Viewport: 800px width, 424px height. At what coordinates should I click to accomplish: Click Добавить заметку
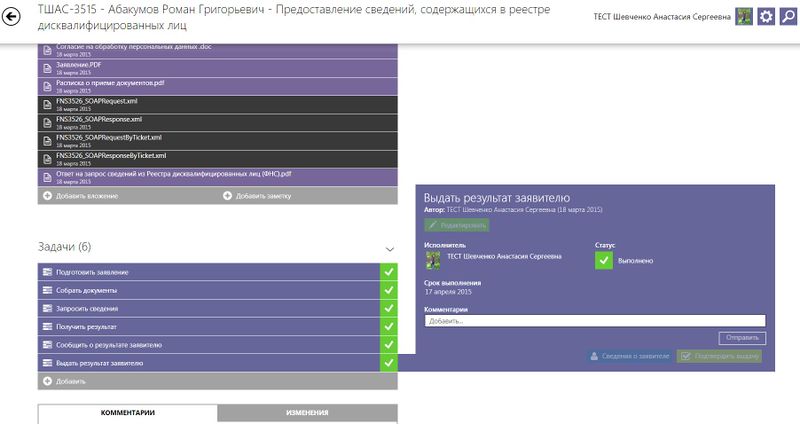257,196
